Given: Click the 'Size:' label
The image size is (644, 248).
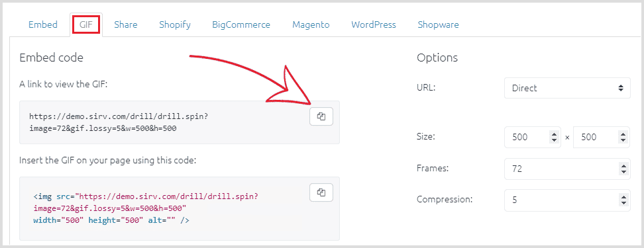Looking at the screenshot, I should (426, 137).
